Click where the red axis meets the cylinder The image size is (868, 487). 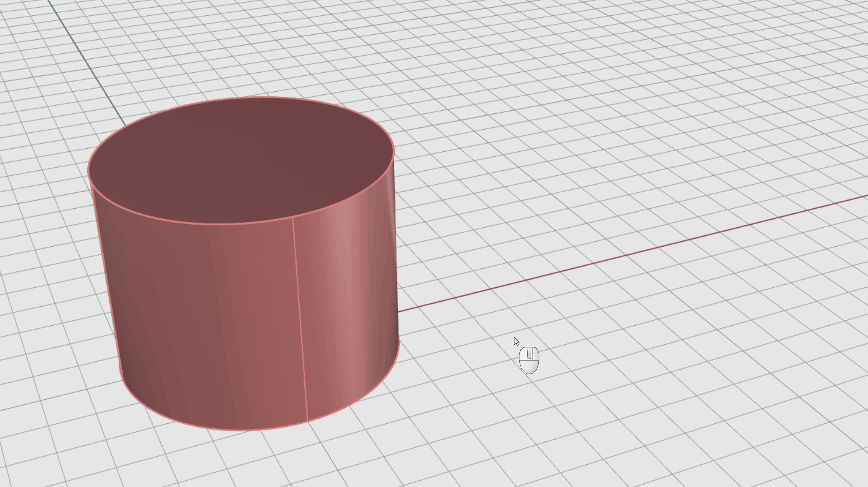398,311
